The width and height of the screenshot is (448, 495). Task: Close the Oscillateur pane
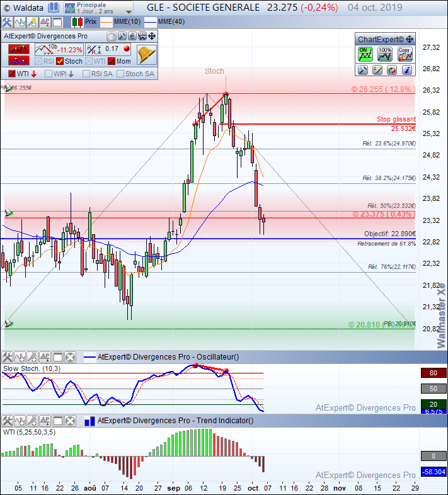[x=70, y=357]
